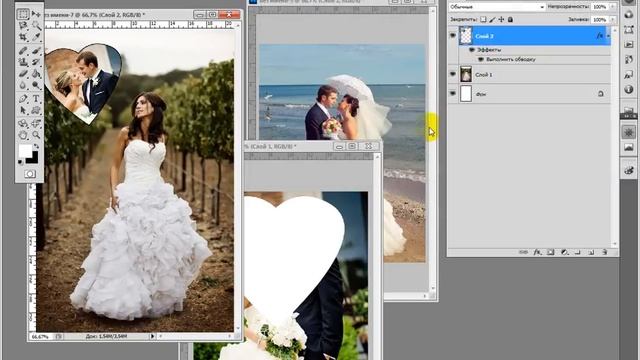Viewport: 640px width, 360px height.
Task: Hide layer Слой 2
Action: click(x=453, y=36)
